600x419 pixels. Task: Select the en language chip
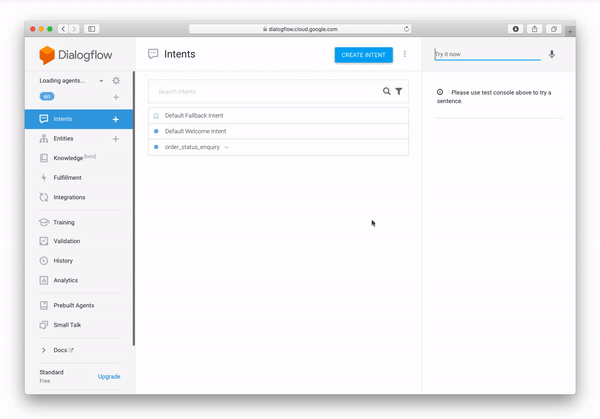tap(47, 96)
